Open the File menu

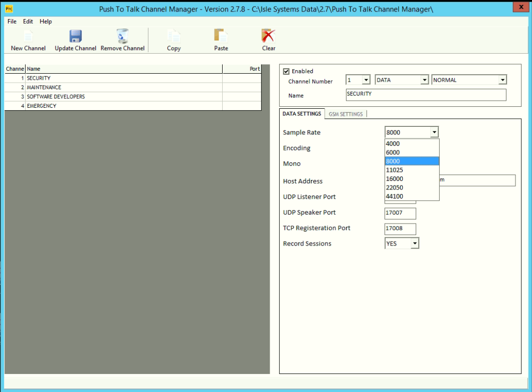click(x=12, y=22)
